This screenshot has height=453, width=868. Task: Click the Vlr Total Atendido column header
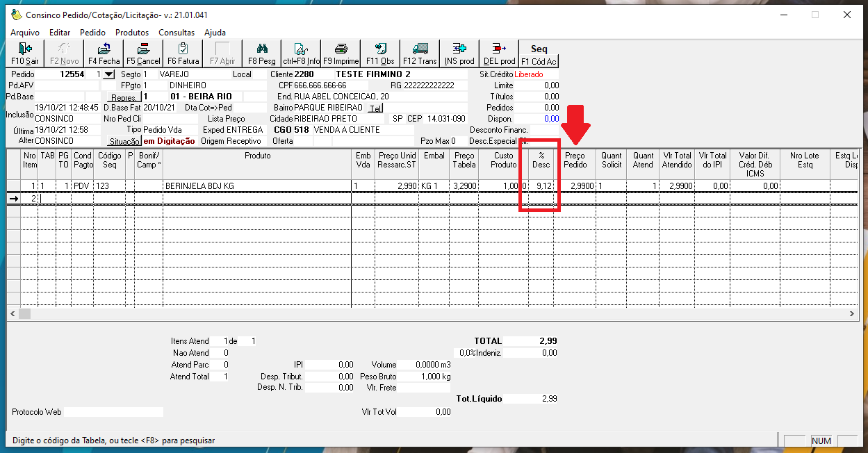click(x=678, y=165)
